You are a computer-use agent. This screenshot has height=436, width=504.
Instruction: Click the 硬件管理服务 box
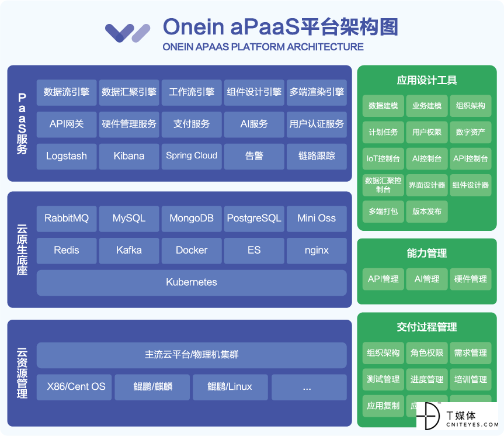[x=129, y=124]
